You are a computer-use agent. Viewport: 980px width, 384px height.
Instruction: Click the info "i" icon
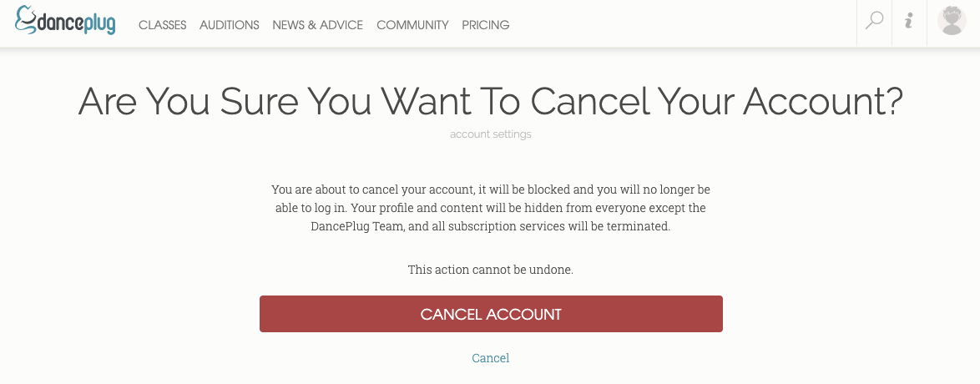pyautogui.click(x=909, y=21)
